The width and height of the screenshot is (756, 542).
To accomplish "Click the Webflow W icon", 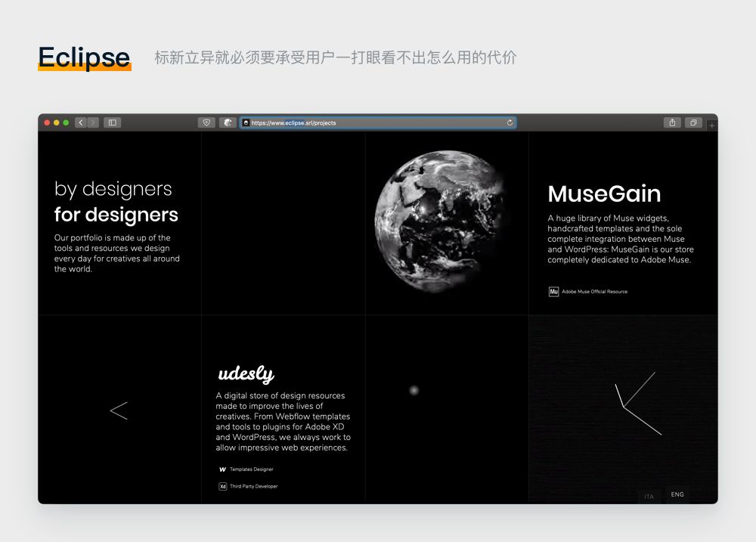I will coord(223,469).
